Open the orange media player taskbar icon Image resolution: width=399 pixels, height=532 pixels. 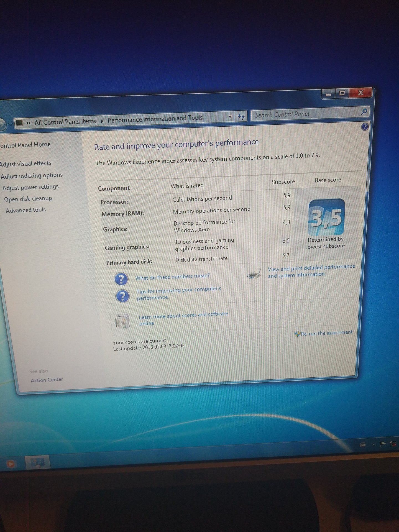point(11,464)
